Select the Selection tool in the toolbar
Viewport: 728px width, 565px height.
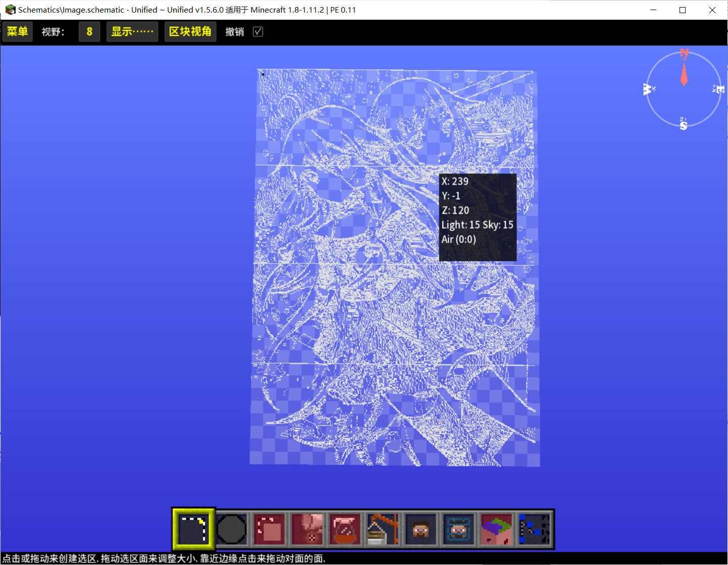[193, 529]
